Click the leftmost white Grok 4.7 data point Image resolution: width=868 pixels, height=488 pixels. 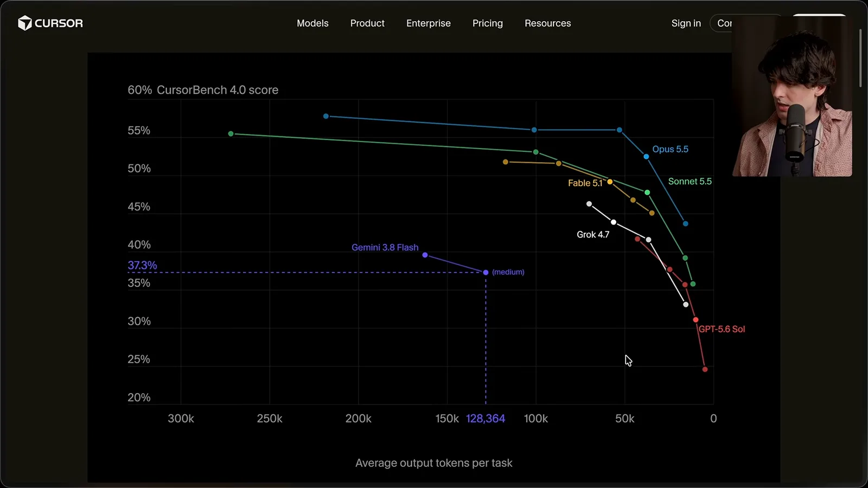click(589, 204)
